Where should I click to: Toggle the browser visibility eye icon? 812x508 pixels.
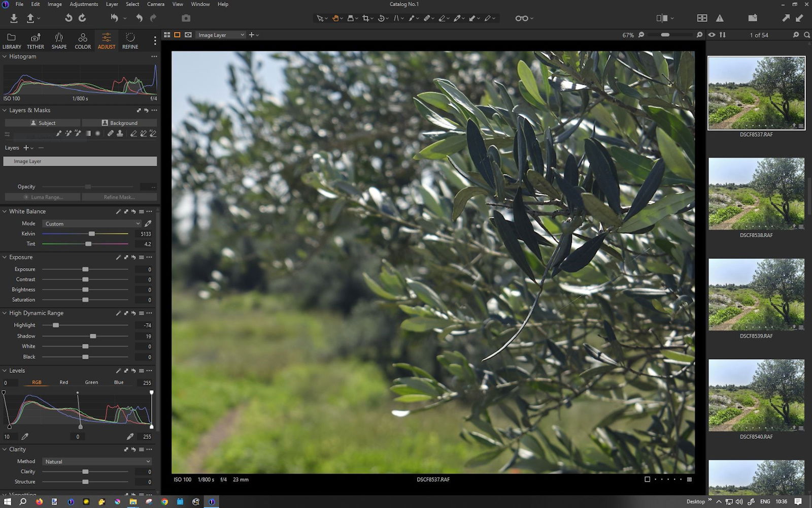coord(712,35)
